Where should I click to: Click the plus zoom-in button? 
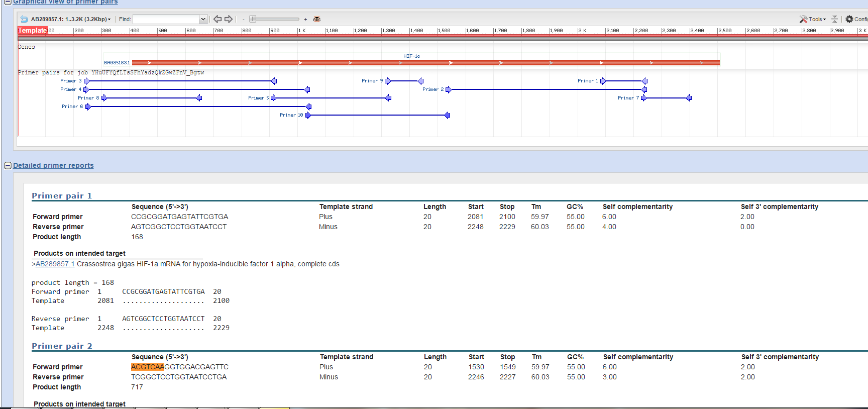click(305, 19)
